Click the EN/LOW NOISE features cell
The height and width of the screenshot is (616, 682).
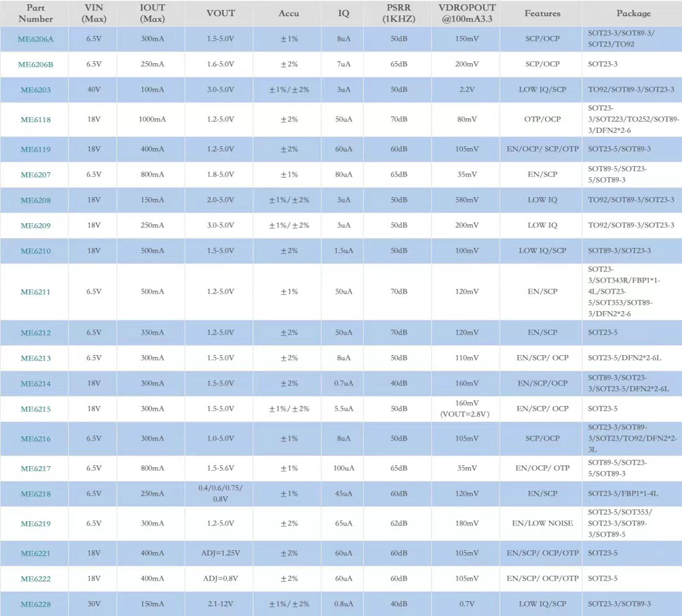pyautogui.click(x=542, y=524)
